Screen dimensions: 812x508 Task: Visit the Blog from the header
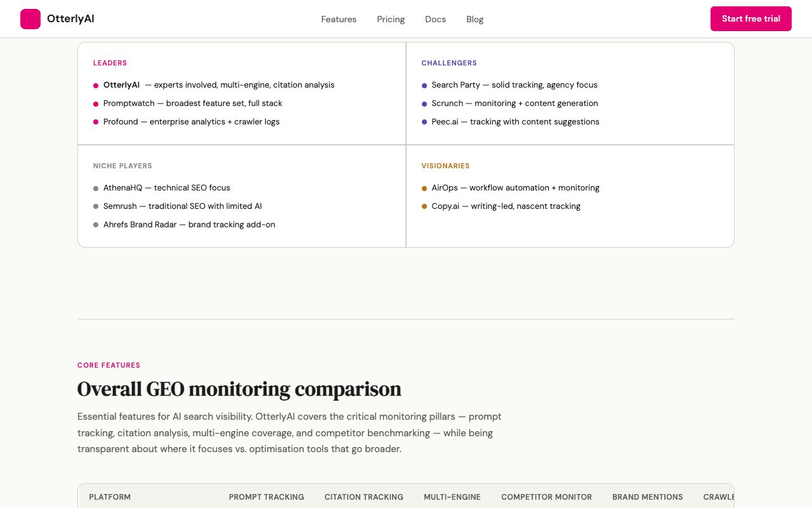click(475, 19)
